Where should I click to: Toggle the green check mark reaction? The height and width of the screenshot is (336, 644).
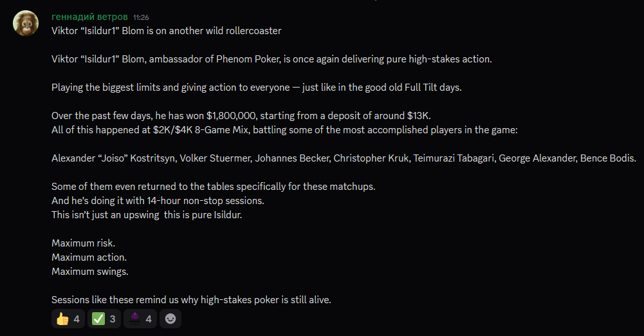click(104, 319)
